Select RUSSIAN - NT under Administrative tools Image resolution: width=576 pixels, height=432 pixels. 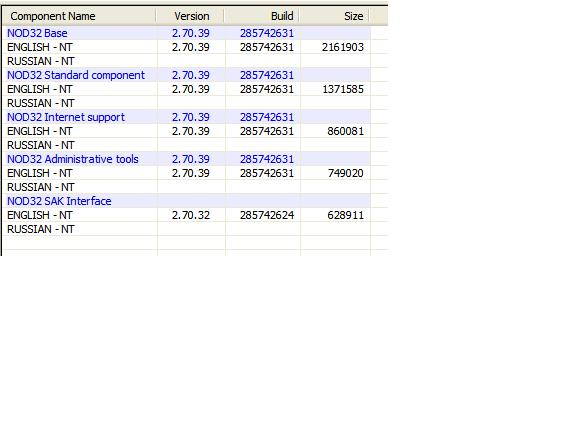[187, 187]
